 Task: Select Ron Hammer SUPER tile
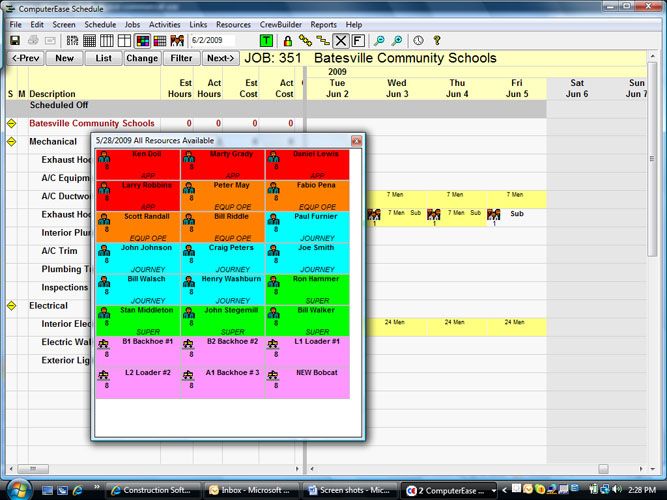coord(307,289)
